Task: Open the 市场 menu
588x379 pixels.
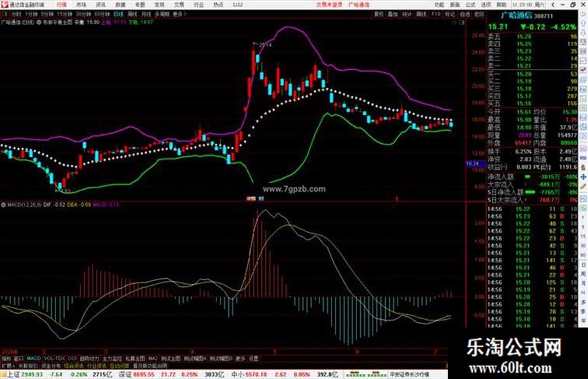Action: 82,5
